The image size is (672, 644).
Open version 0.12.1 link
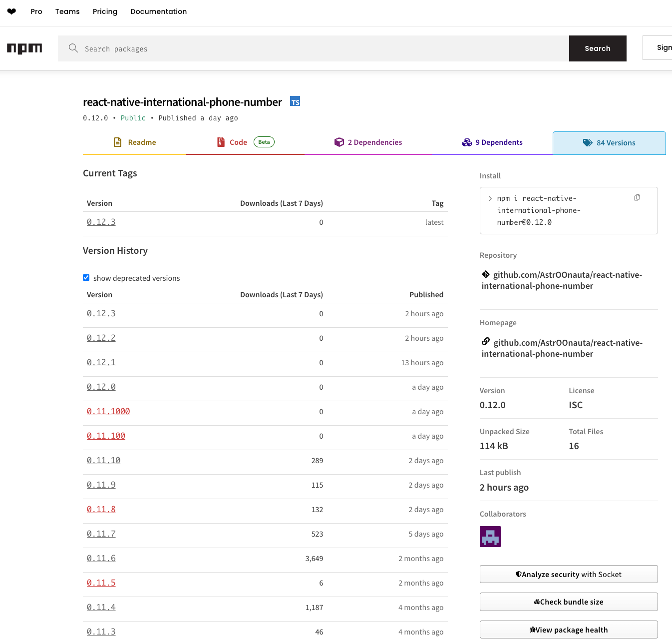click(101, 362)
